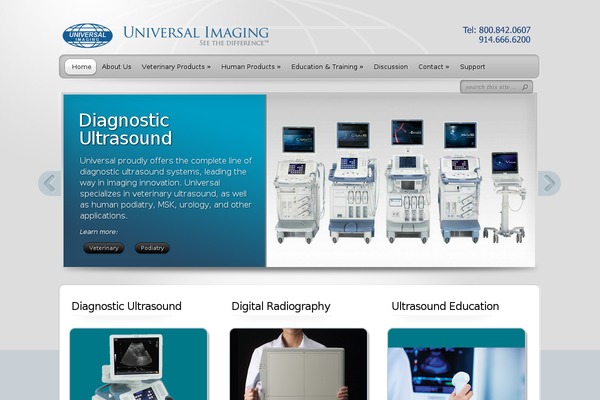Click the Diagnostic Ultrasound slide title
The height and width of the screenshot is (400, 600).
coord(125,129)
